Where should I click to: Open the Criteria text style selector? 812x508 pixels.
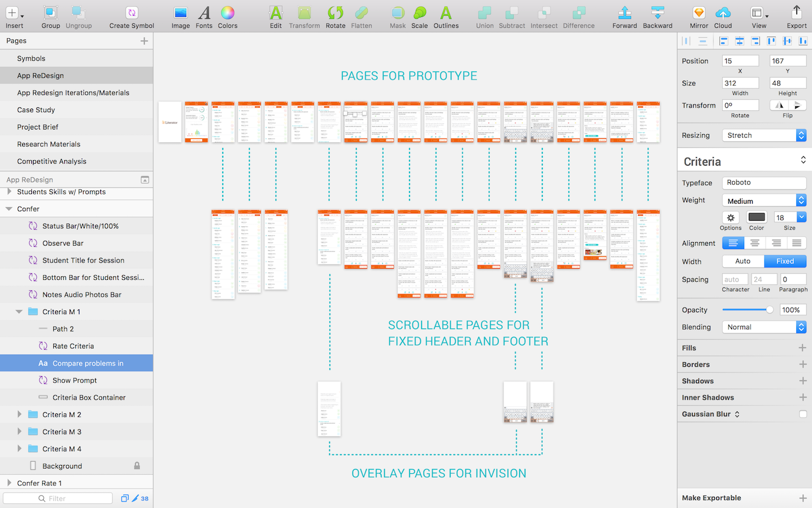click(745, 161)
